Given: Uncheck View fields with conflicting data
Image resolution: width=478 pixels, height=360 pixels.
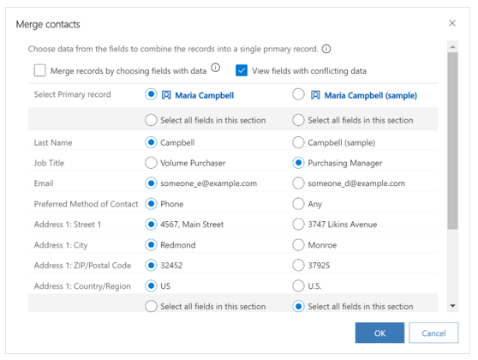Looking at the screenshot, I should 241,70.
